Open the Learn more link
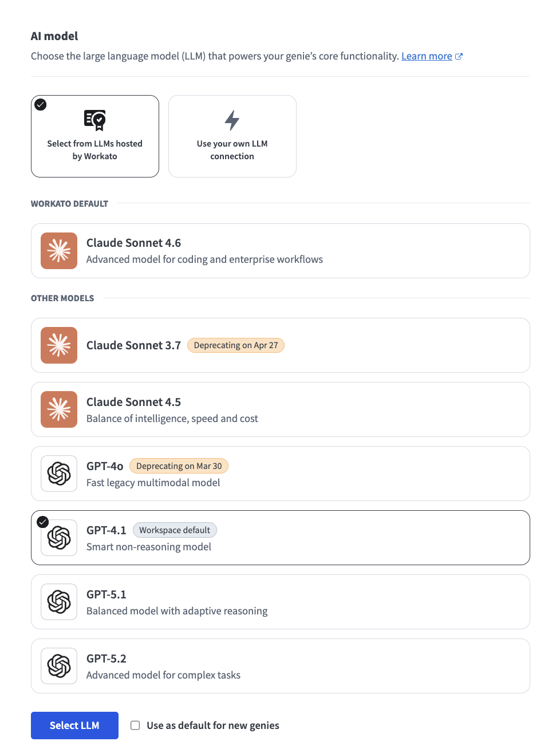The image size is (560, 749). pyautogui.click(x=427, y=56)
